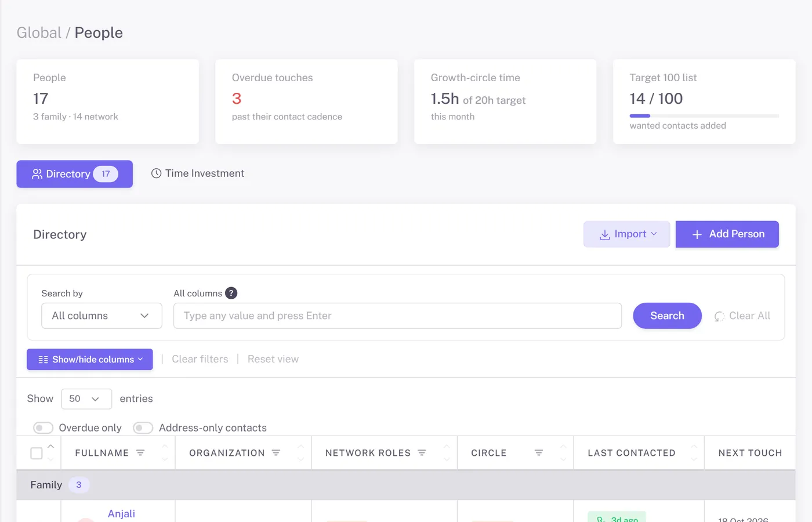The height and width of the screenshot is (522, 812).
Task: Click the Clear All button
Action: click(742, 316)
